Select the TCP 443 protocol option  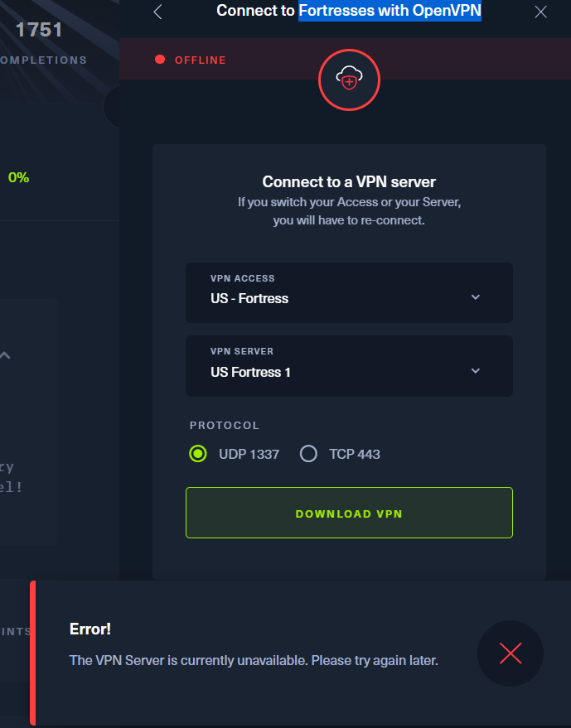[x=309, y=454]
